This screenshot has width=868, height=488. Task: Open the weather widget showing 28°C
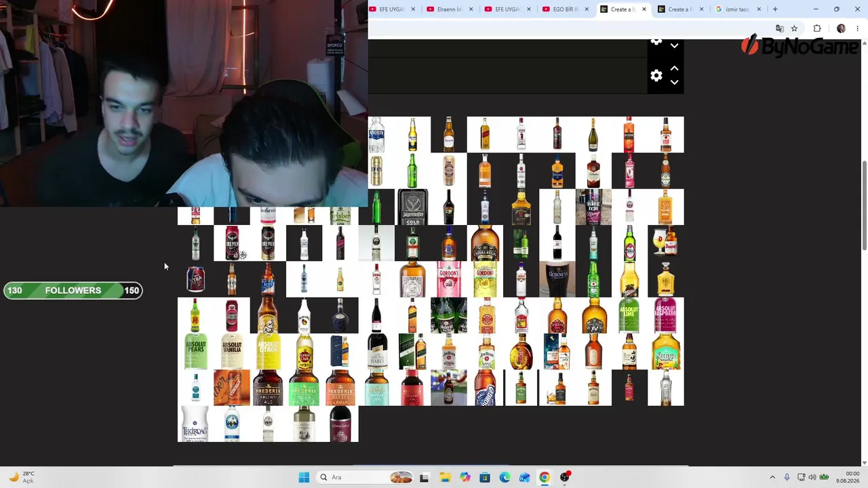pyautogui.click(x=20, y=477)
